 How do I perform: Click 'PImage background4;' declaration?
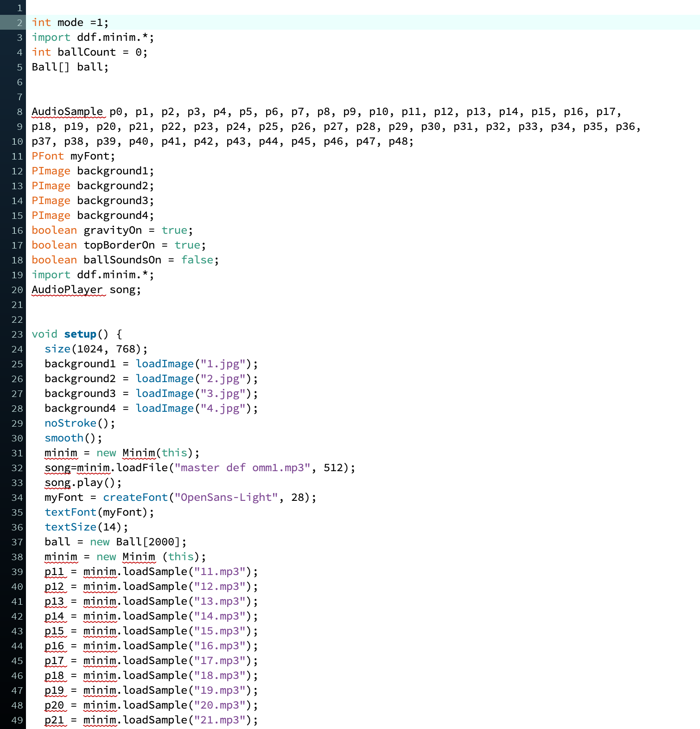pos(93,215)
